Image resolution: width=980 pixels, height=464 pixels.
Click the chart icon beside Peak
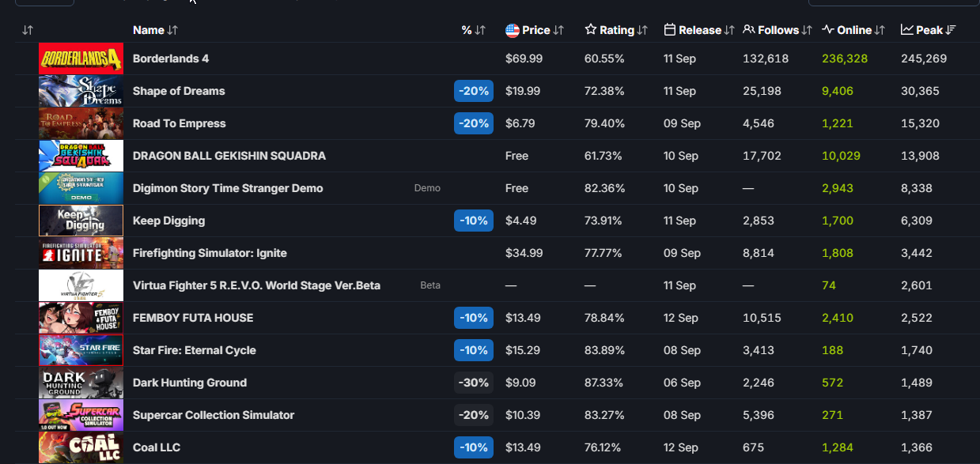[x=906, y=30]
